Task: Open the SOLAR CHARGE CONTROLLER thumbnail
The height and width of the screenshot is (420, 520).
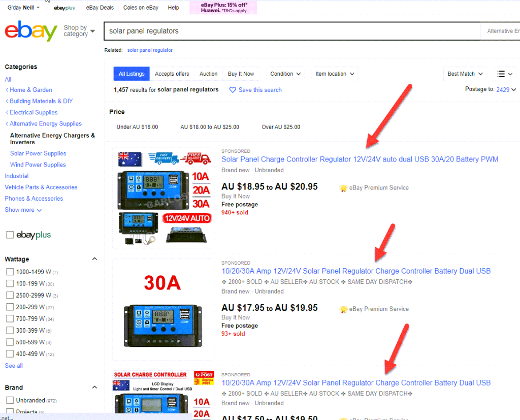Action: (x=164, y=392)
